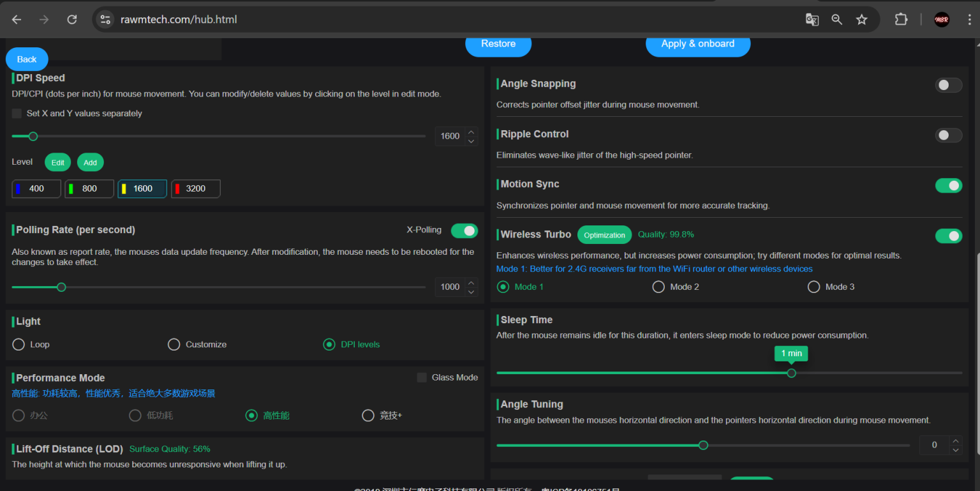Image resolution: width=980 pixels, height=491 pixels.
Task: Select the 3200 DPI level box
Action: 195,189
